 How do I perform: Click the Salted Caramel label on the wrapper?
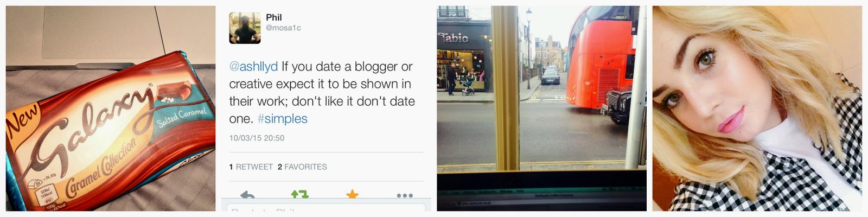click(182, 117)
